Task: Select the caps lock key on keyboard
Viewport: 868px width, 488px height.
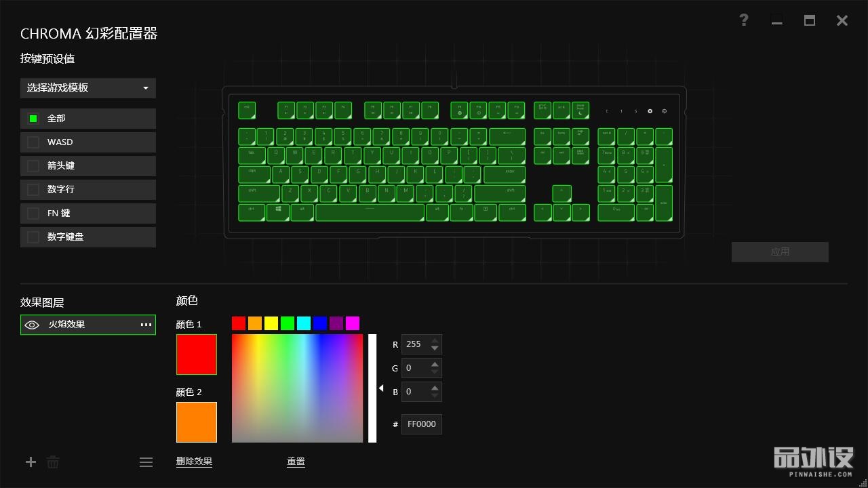Action: [x=254, y=174]
